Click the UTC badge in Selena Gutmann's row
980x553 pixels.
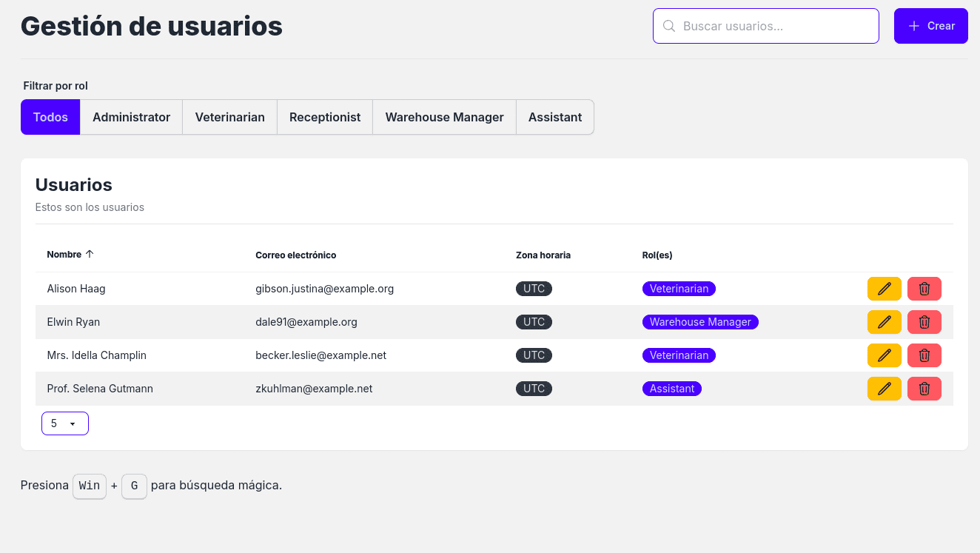pos(534,389)
